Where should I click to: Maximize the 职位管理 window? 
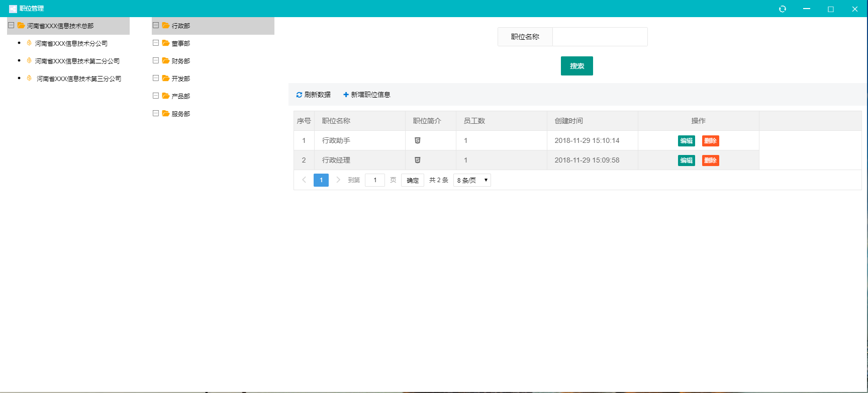831,9
